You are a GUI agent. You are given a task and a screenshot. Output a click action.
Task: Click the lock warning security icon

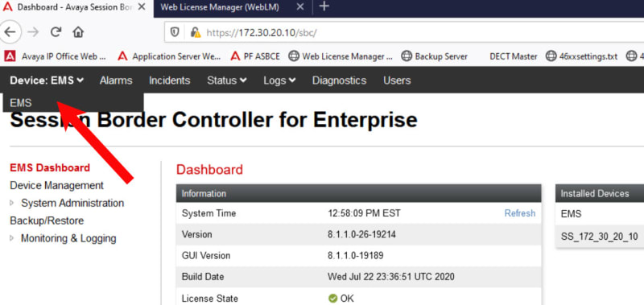(x=196, y=32)
